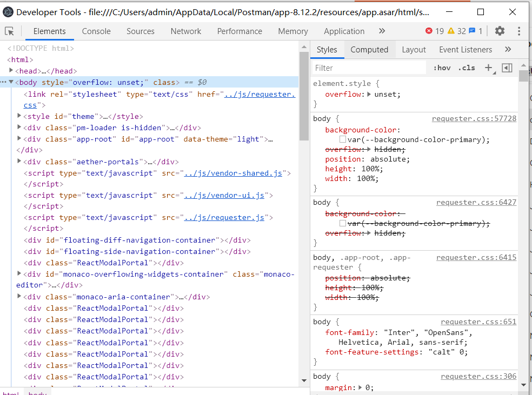Expand the monaco-aria-container div
The height and width of the screenshot is (395, 532).
point(19,296)
